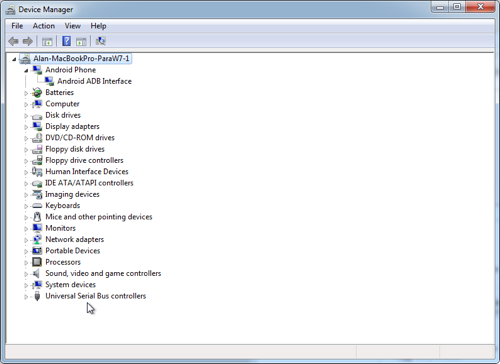500x364 pixels.
Task: Click the Back arrow toolbar icon
Action: coord(13,41)
